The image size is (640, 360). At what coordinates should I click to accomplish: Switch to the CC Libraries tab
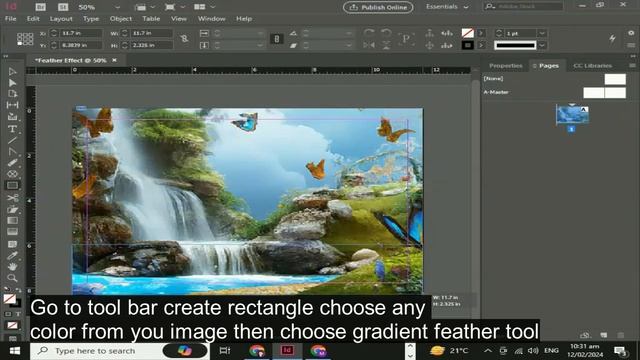592,66
